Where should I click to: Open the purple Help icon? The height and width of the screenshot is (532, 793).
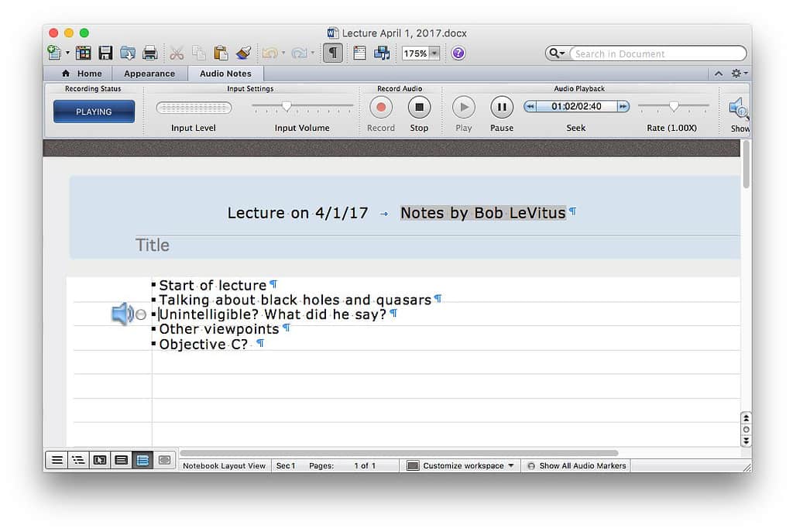click(458, 53)
